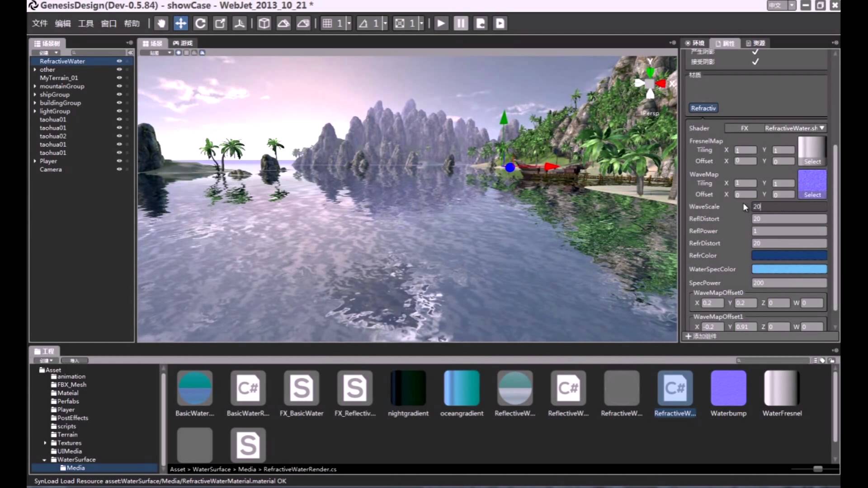This screenshot has height=488, width=868.
Task: Open the WaterSpecColor light blue swatch
Action: (789, 269)
